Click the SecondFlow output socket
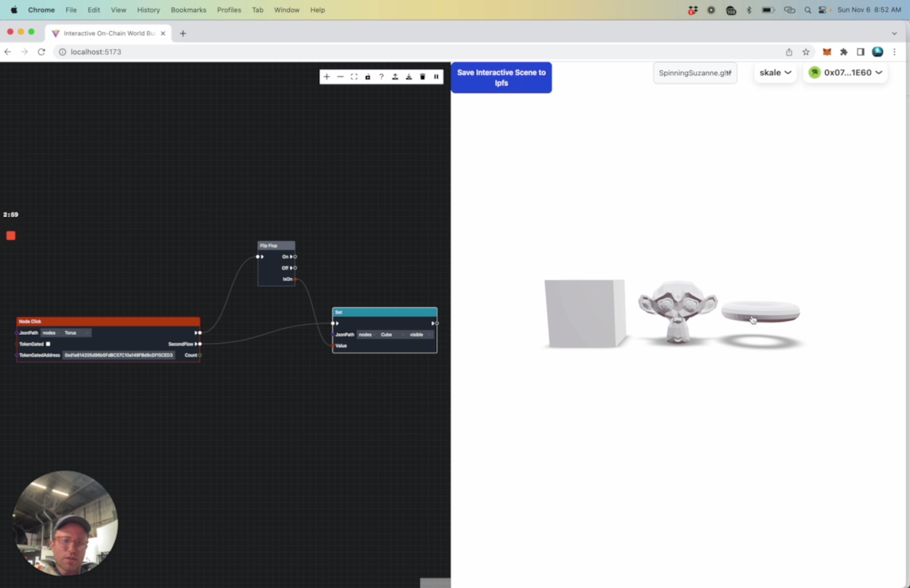 pyautogui.click(x=199, y=344)
